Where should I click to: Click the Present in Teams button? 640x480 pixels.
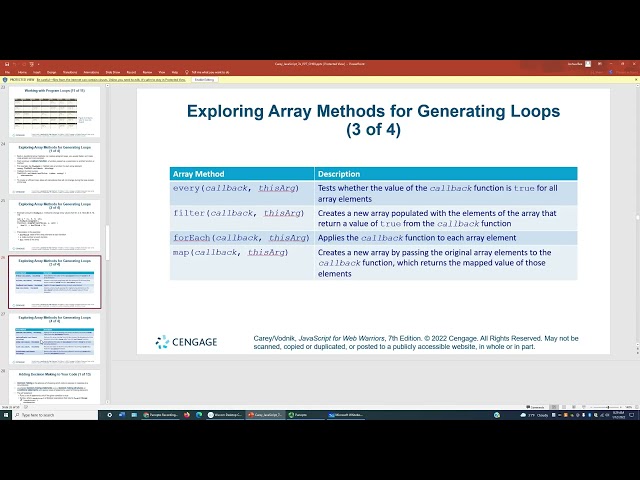click(x=623, y=72)
